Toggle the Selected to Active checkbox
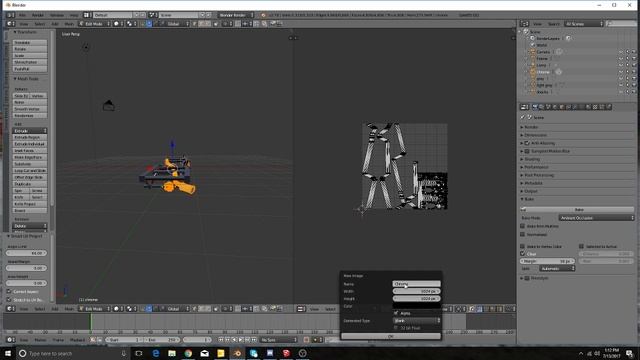 [x=581, y=247]
